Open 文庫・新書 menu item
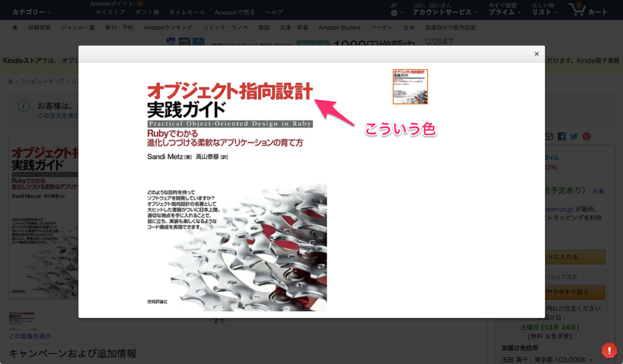The image size is (623, 364). (294, 27)
